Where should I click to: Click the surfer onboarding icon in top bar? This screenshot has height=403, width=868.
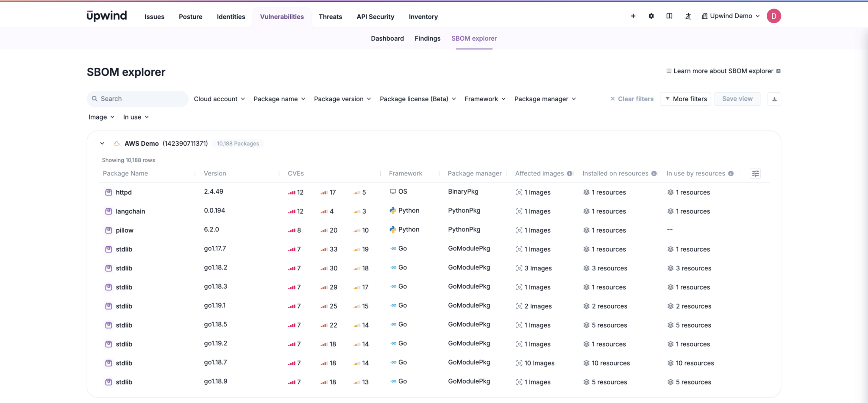688,16
